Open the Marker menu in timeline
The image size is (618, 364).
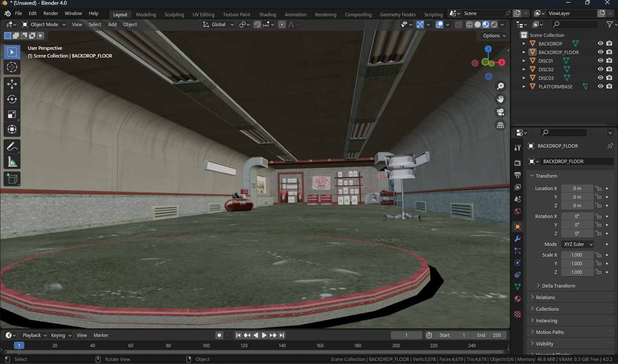pos(101,335)
